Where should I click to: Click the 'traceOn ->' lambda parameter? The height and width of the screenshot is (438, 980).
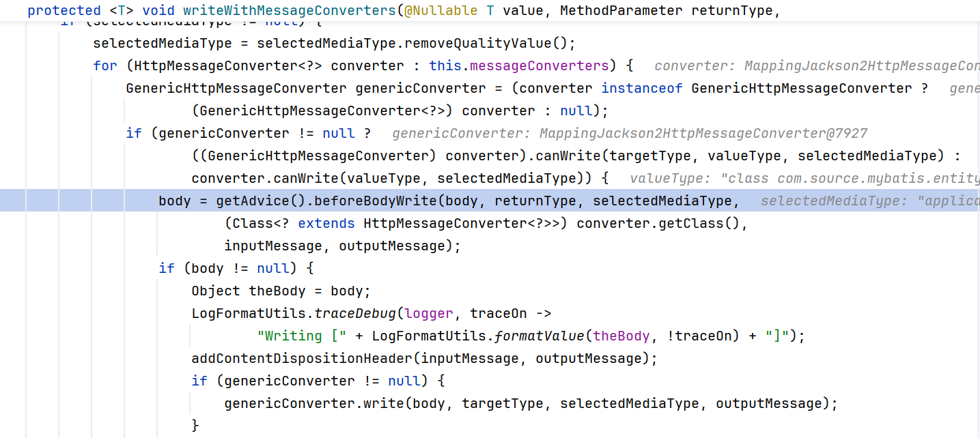click(511, 313)
